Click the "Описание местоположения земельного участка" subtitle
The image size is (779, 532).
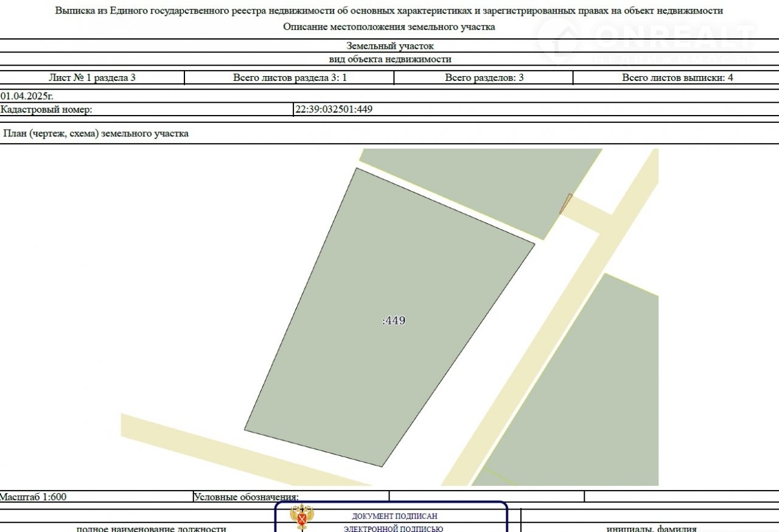coord(389,27)
